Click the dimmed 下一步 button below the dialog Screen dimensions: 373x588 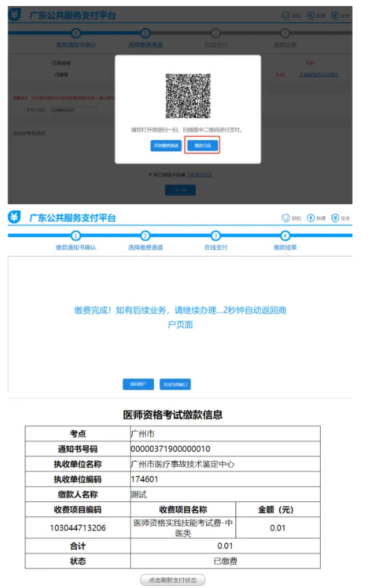pyautogui.click(x=180, y=190)
